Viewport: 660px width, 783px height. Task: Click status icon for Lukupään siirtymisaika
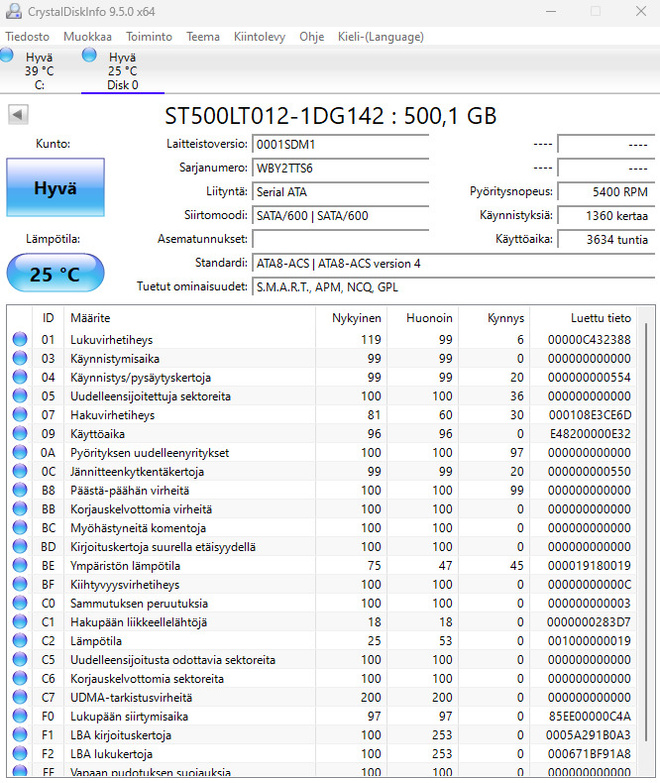(x=20, y=716)
